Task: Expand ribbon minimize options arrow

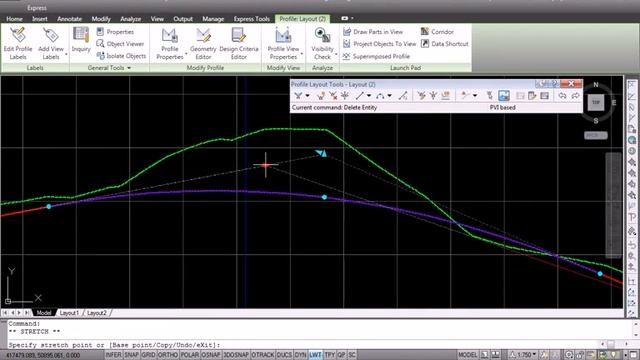Action: pyautogui.click(x=352, y=18)
